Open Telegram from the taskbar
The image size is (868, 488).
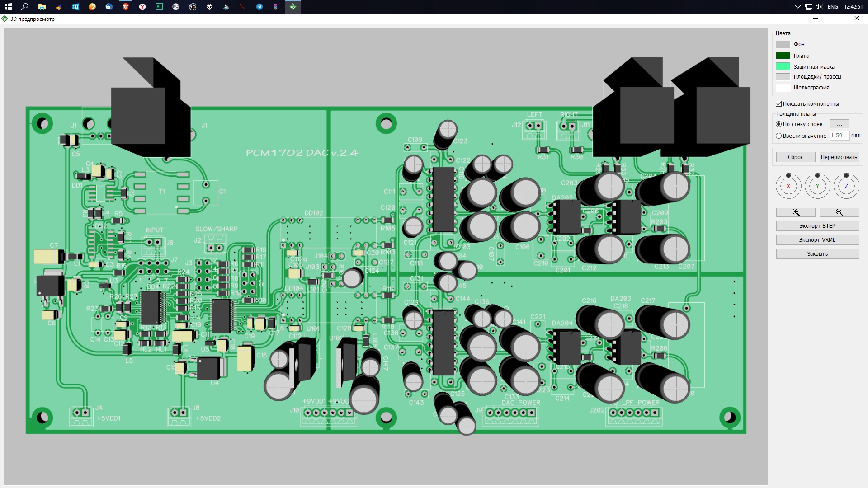click(259, 7)
